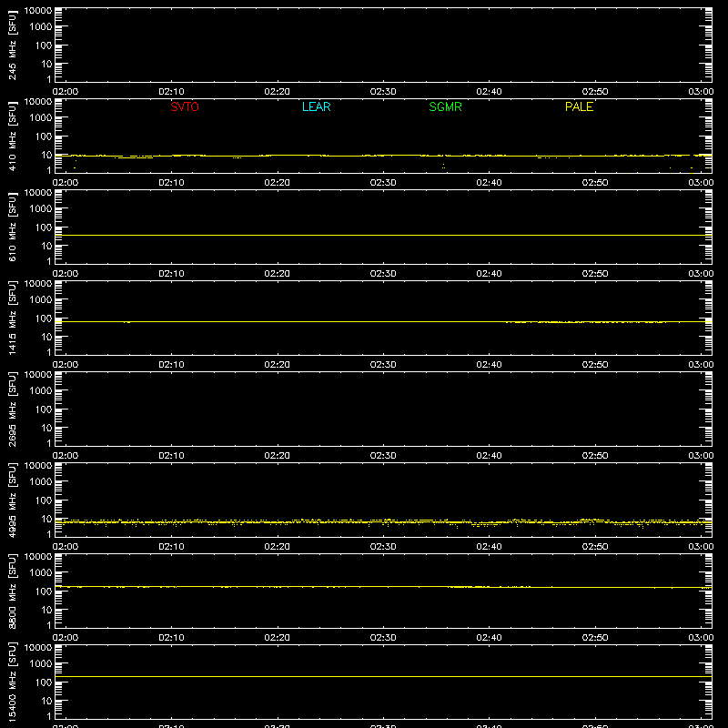Click the 100 tick label on the 245 MHz axis
The image size is (728, 728).
pos(44,45)
